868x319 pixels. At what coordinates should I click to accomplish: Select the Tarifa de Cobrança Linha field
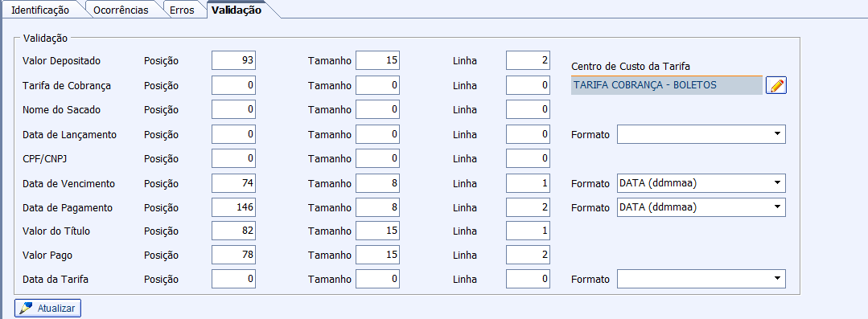coord(528,86)
